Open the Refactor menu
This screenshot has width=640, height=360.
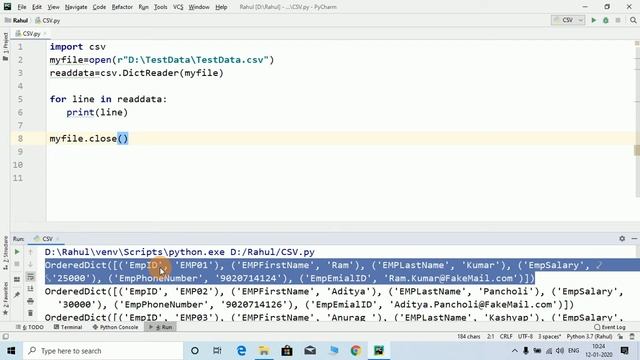[x=122, y=7]
